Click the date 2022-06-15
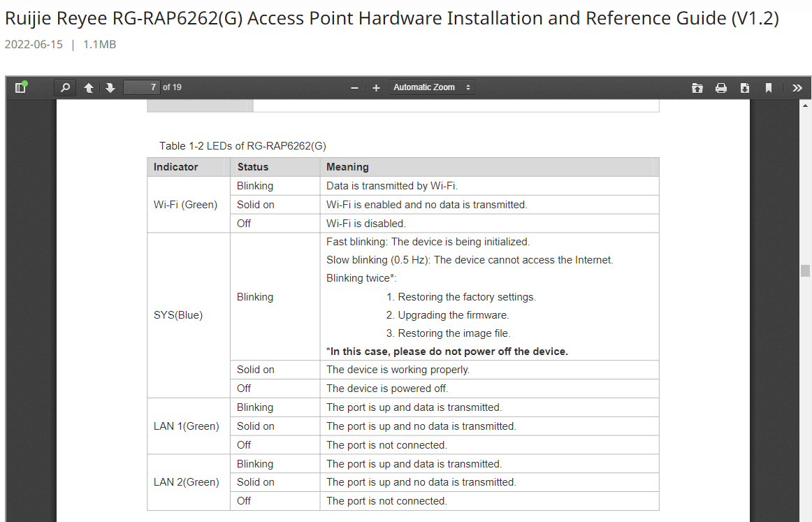This screenshot has height=522, width=812. point(34,45)
